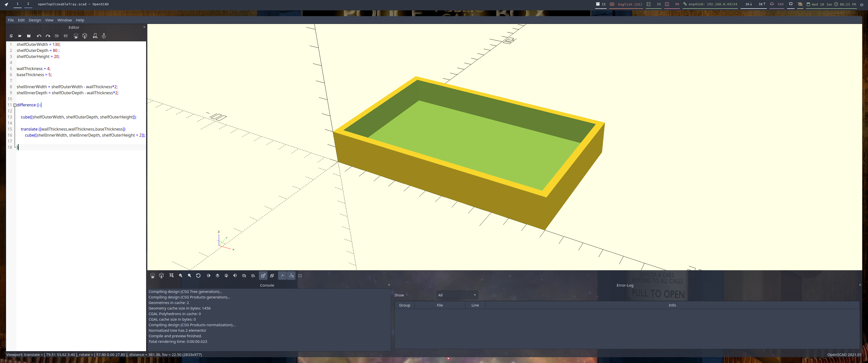Click the Save file icon
This screenshot has width=868, height=363.
[x=29, y=36]
